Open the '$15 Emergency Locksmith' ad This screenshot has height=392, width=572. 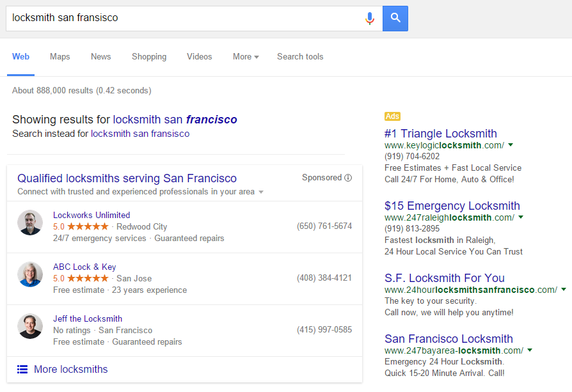(452, 206)
